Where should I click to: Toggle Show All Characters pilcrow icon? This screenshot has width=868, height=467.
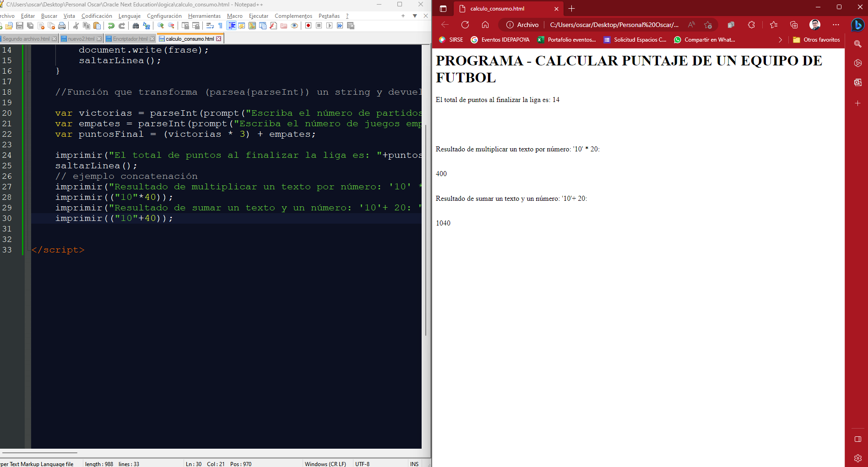(220, 26)
